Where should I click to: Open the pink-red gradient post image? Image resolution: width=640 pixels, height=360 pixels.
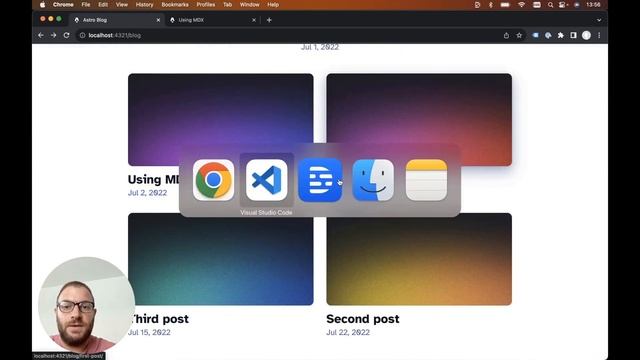tap(419, 120)
